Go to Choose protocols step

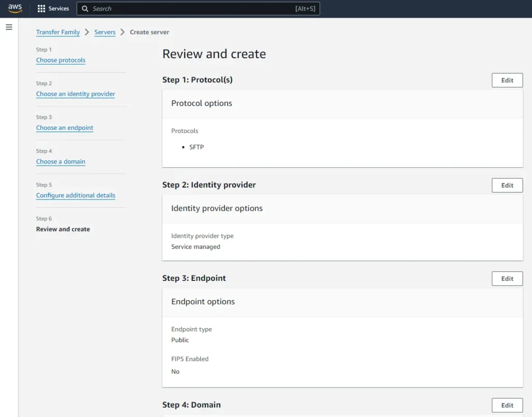(x=60, y=60)
